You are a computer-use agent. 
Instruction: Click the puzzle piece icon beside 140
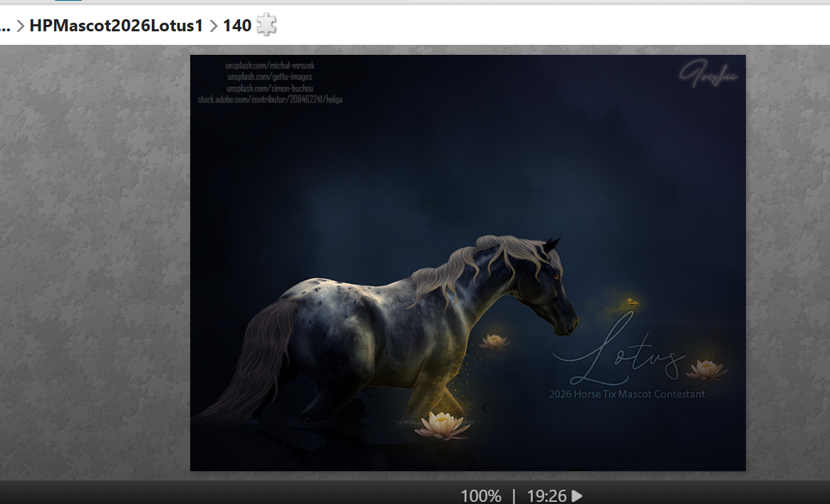pos(266,25)
